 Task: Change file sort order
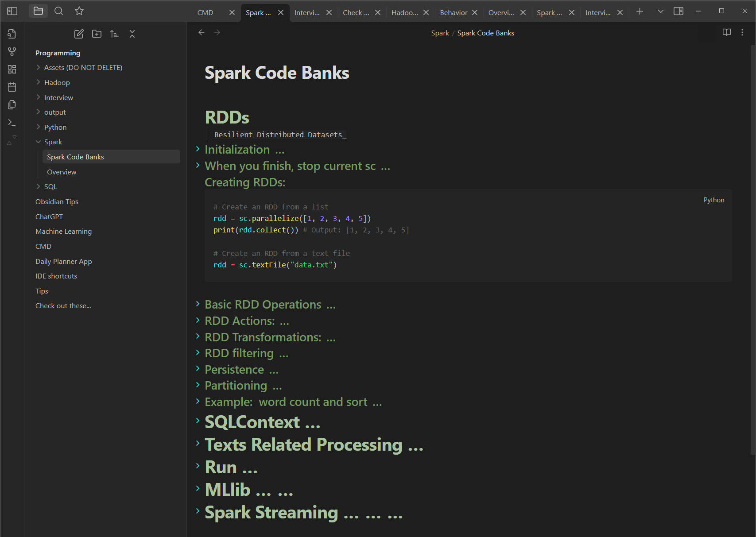click(114, 34)
